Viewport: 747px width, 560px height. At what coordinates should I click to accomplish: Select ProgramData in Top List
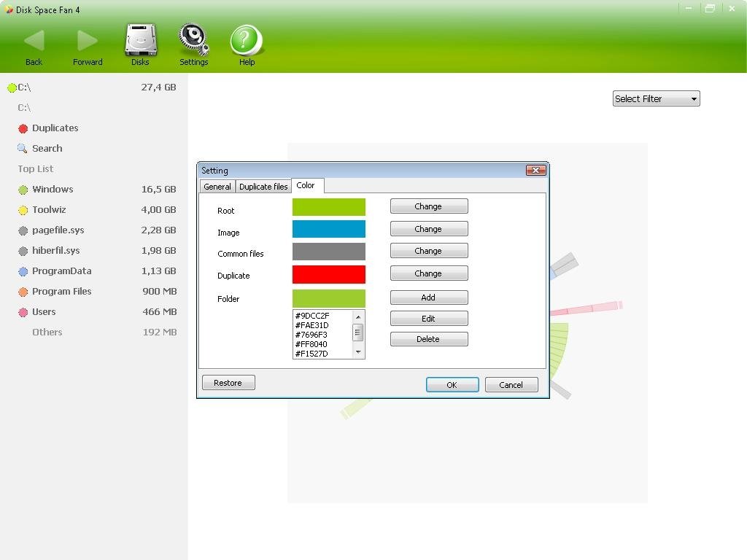pos(97,271)
